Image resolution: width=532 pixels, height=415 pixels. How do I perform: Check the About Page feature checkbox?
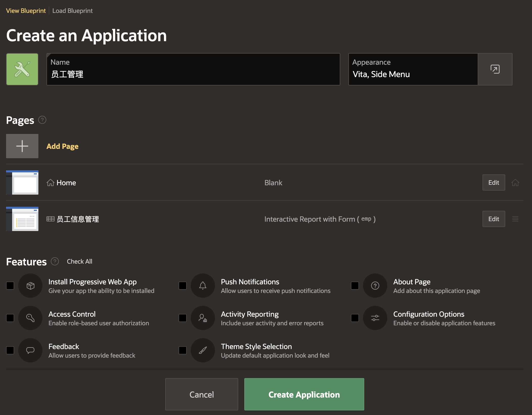pyautogui.click(x=355, y=286)
